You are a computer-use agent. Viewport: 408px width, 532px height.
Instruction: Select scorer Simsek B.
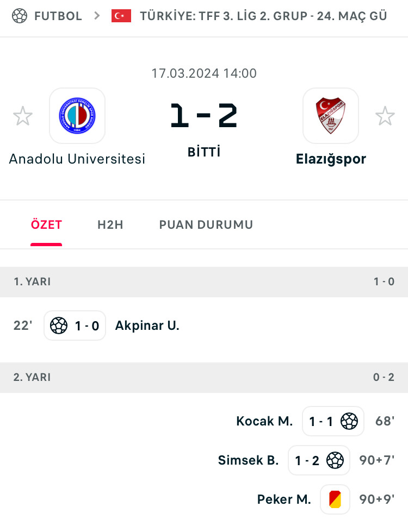tap(248, 460)
